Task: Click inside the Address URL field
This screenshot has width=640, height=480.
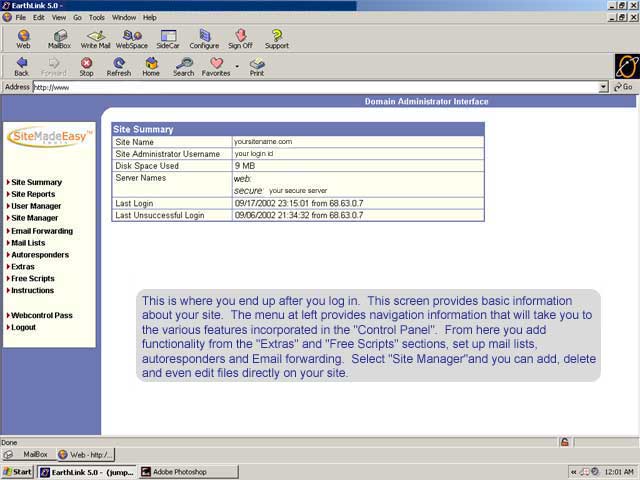Action: pos(300,87)
